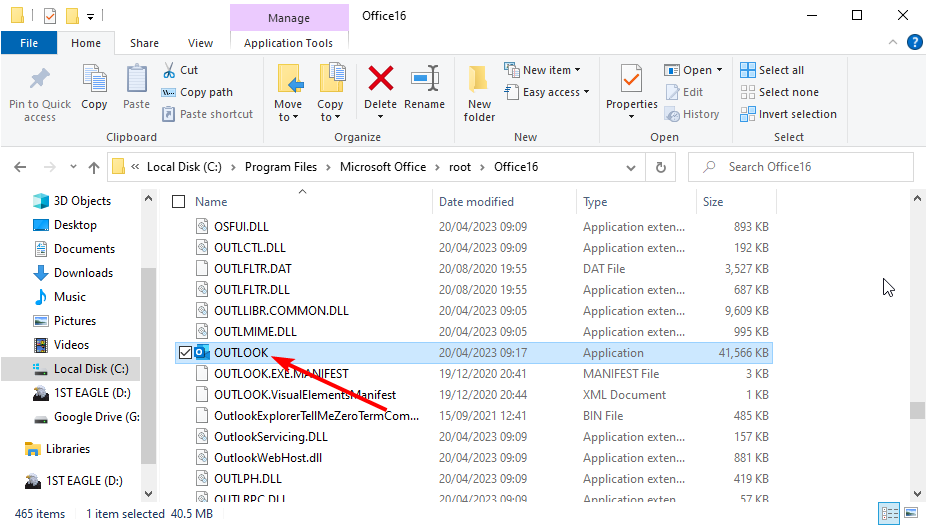Open the Help question mark
The image size is (927, 526).
914,42
